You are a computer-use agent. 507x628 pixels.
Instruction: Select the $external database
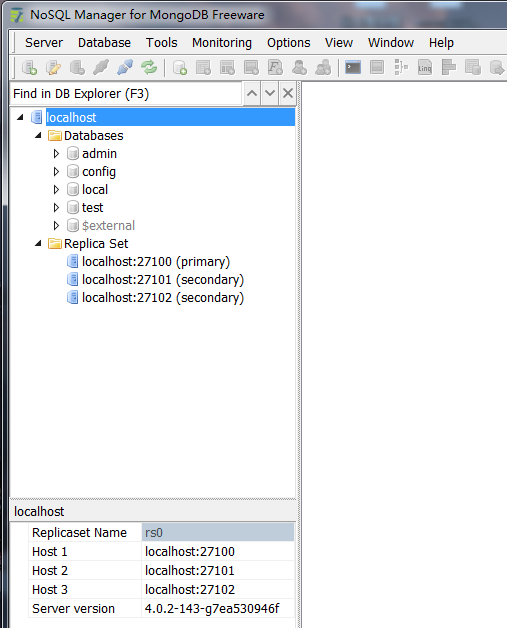pyautogui.click(x=109, y=225)
